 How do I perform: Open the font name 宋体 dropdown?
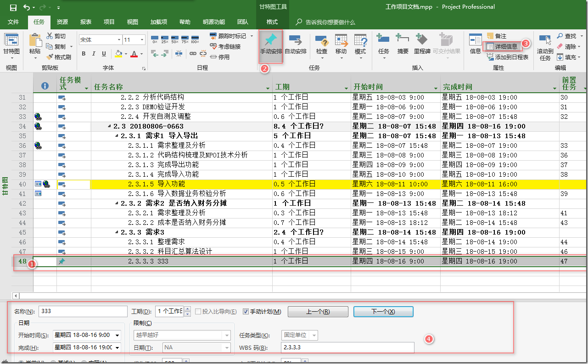coord(118,40)
